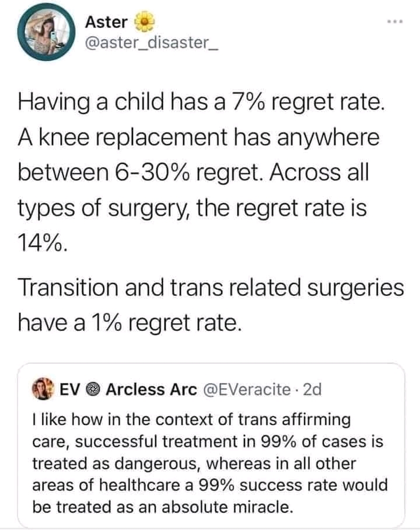This screenshot has height=530, width=420.
Task: Click EV's small avatar in quoted tweet
Action: click(x=43, y=389)
